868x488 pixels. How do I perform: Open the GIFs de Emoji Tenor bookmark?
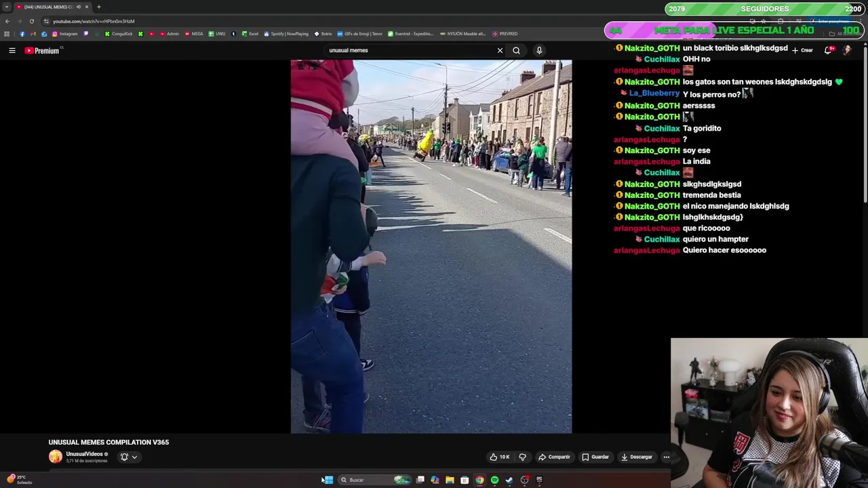tap(359, 34)
